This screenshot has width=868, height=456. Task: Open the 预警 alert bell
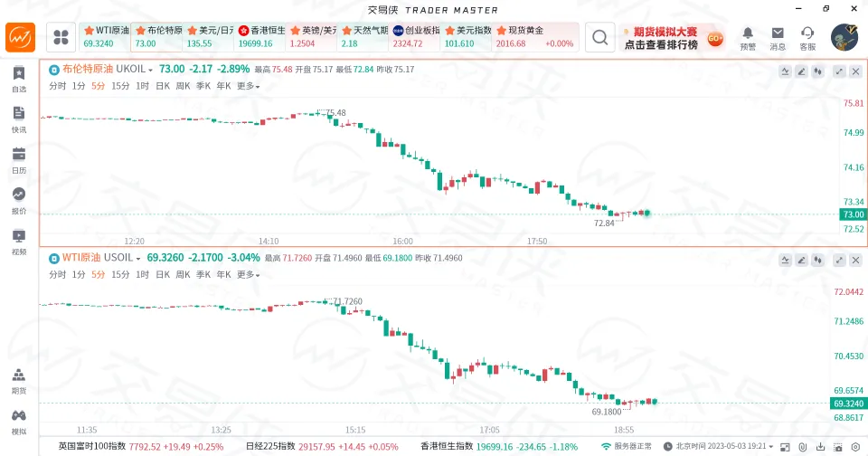tap(748, 37)
